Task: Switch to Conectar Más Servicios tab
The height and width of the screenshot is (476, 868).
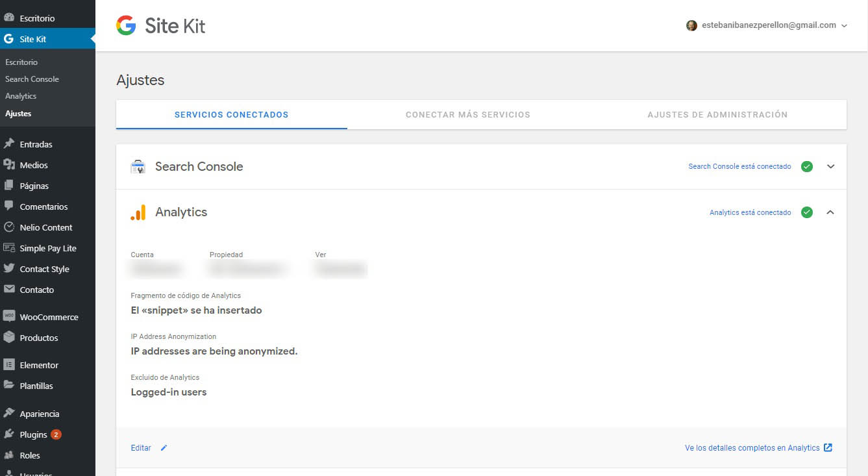Action: click(x=468, y=115)
